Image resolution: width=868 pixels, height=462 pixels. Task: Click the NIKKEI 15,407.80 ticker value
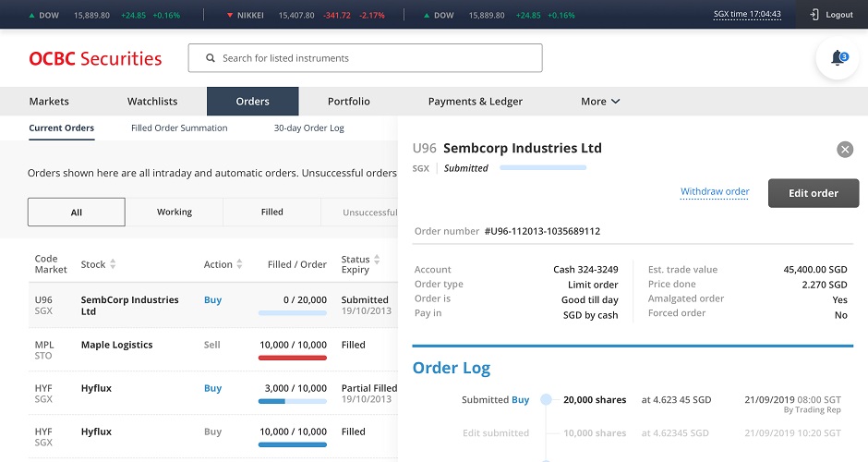click(296, 16)
